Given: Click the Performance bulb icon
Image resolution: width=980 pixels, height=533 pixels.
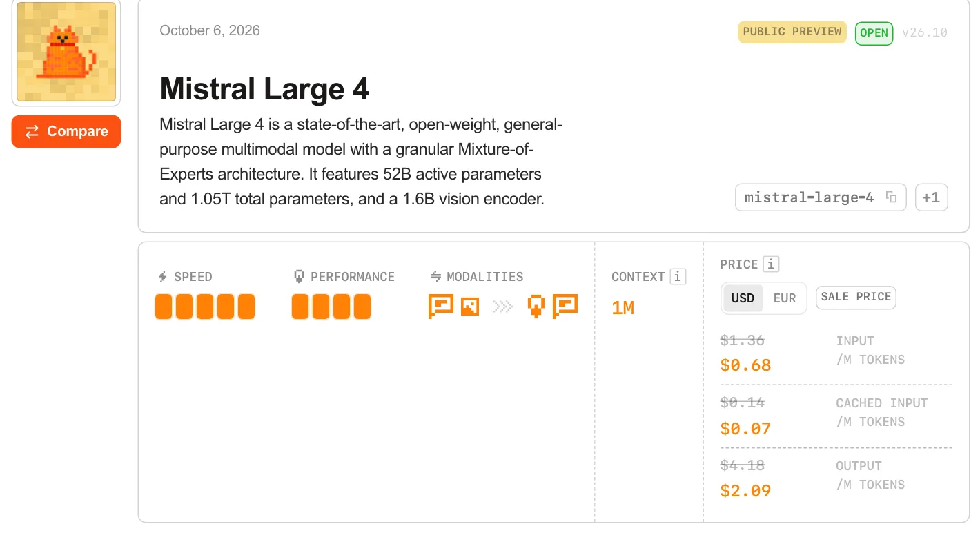Looking at the screenshot, I should point(299,277).
